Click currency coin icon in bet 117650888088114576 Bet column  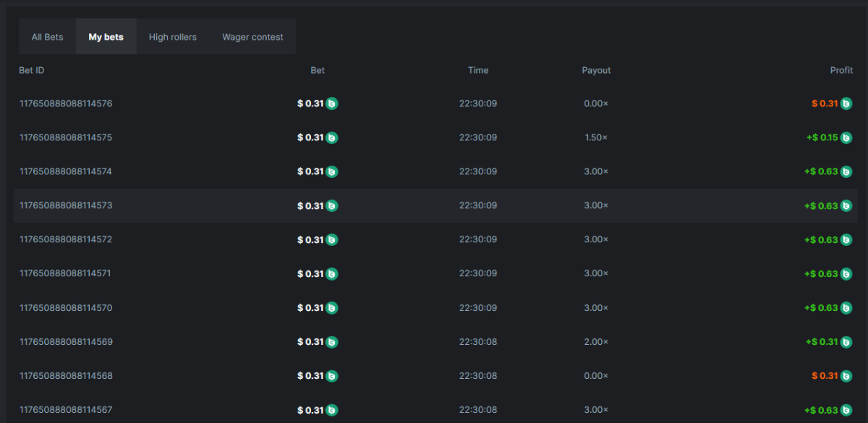pyautogui.click(x=332, y=103)
